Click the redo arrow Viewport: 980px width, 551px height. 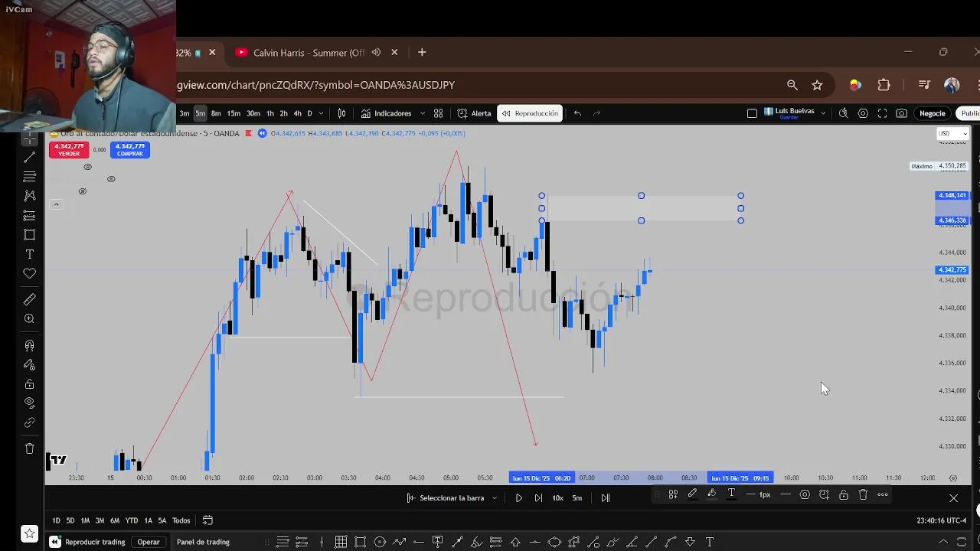coord(596,113)
